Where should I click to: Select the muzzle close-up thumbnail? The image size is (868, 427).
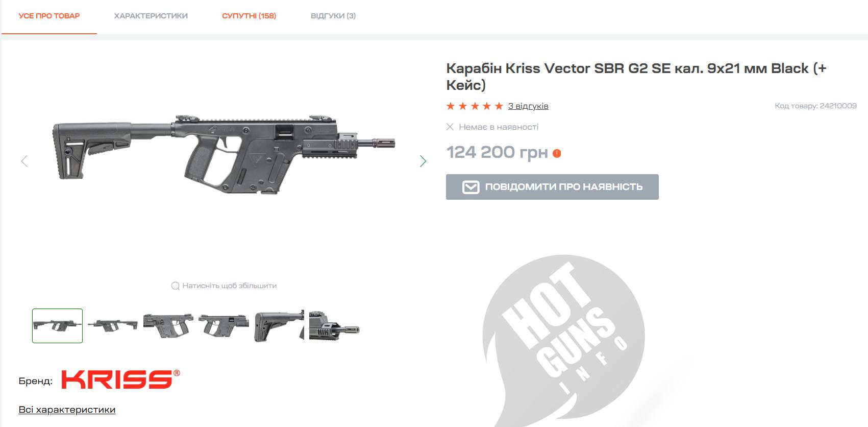(335, 326)
